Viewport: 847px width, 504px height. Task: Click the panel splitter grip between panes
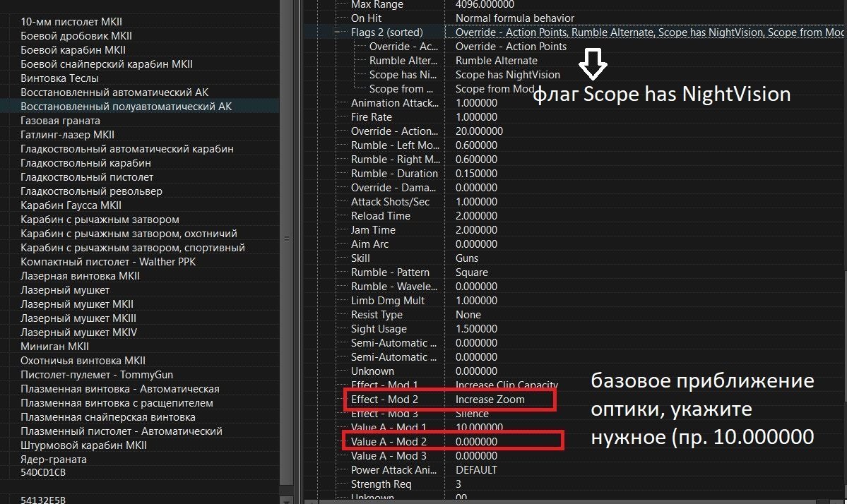287,239
